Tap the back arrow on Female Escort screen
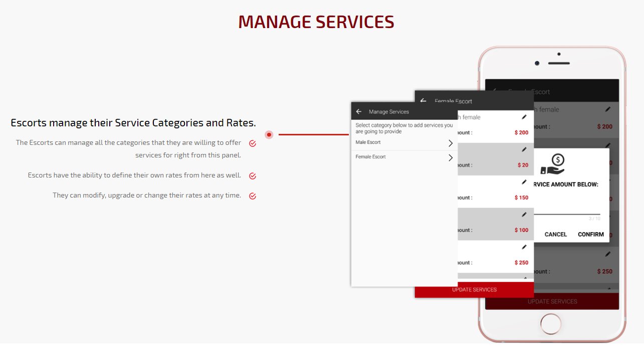The image size is (644, 346). (x=424, y=101)
